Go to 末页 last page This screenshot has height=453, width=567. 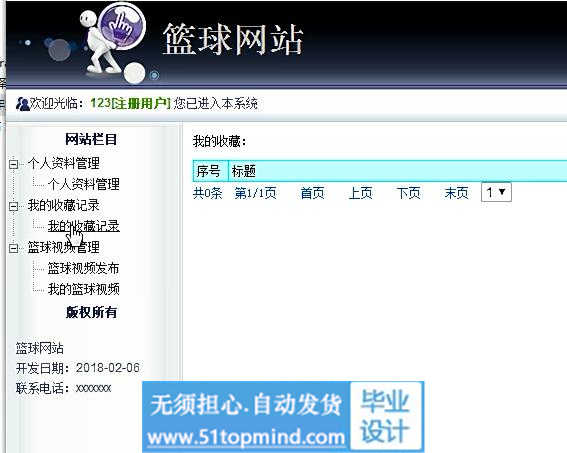point(456,193)
